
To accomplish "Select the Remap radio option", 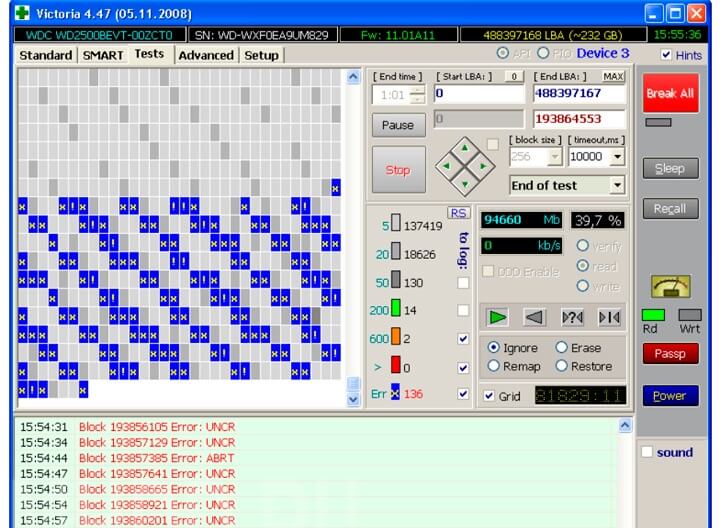I will tap(493, 366).
